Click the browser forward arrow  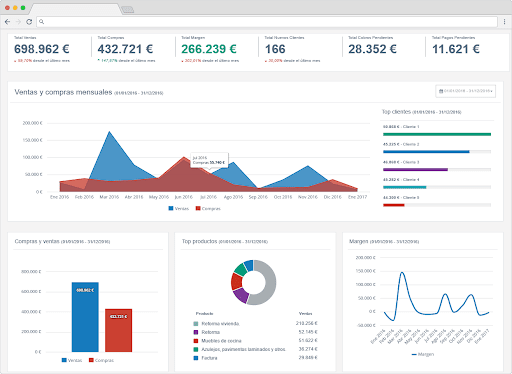(18, 22)
